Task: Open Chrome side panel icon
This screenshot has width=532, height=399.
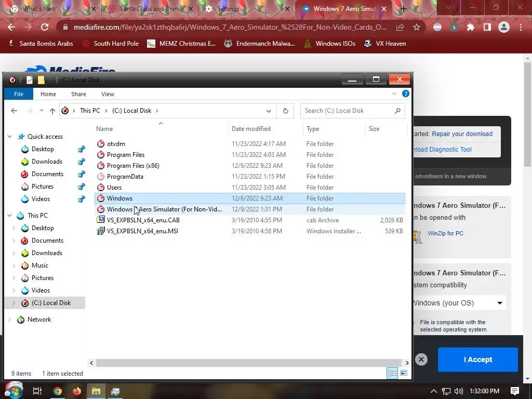Action: pyautogui.click(x=487, y=27)
